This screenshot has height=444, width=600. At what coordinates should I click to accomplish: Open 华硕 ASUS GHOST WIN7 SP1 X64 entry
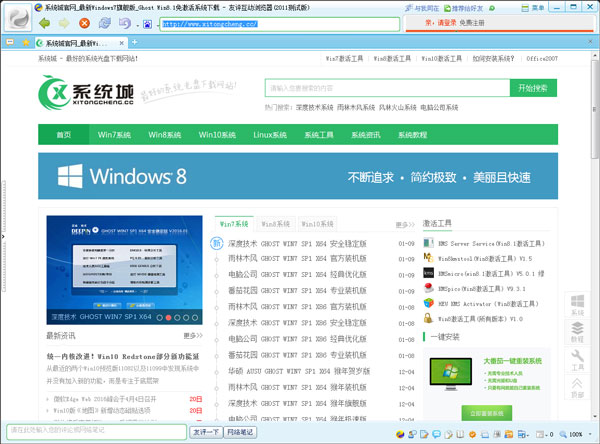pyautogui.click(x=299, y=371)
